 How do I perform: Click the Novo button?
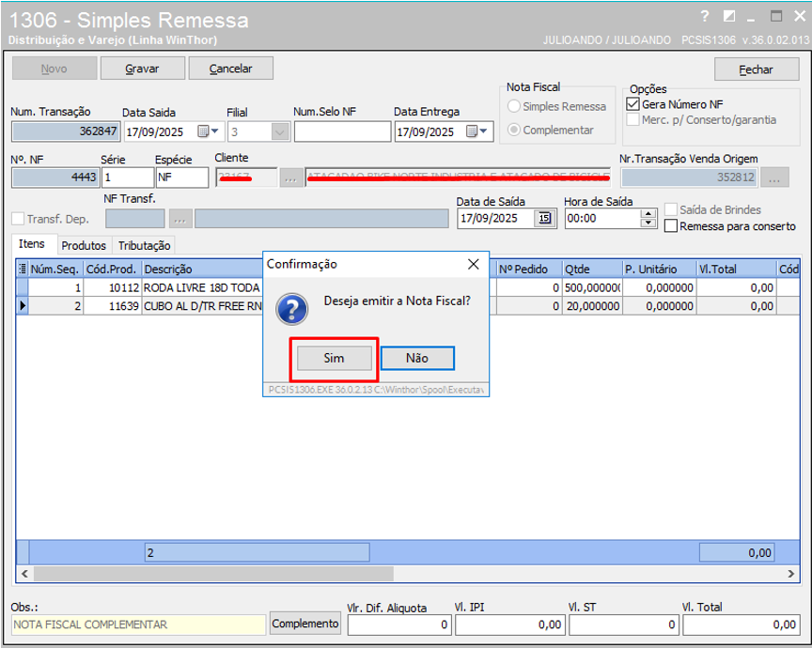pos(55,69)
